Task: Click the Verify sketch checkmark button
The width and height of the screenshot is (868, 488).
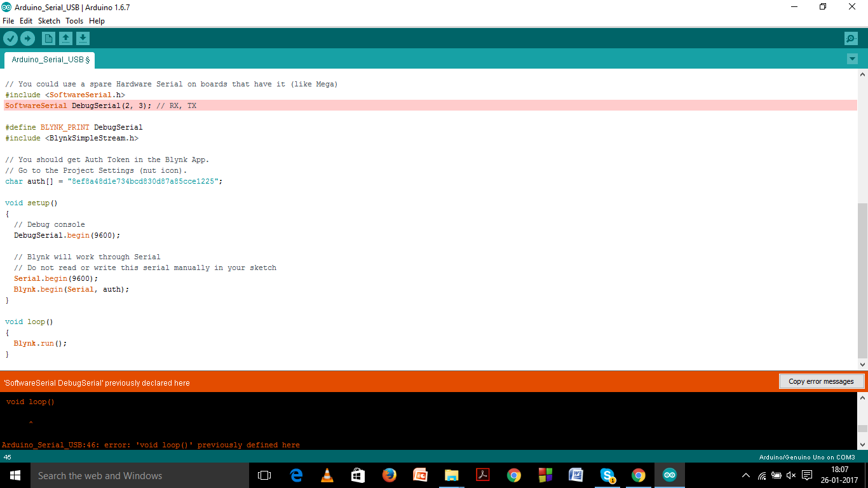Action: pos(10,39)
